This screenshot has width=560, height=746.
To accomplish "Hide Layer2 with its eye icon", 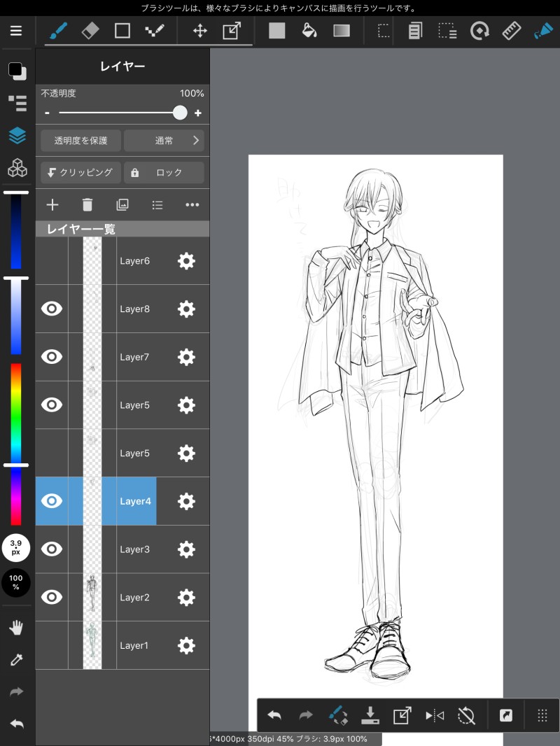I will pyautogui.click(x=52, y=597).
